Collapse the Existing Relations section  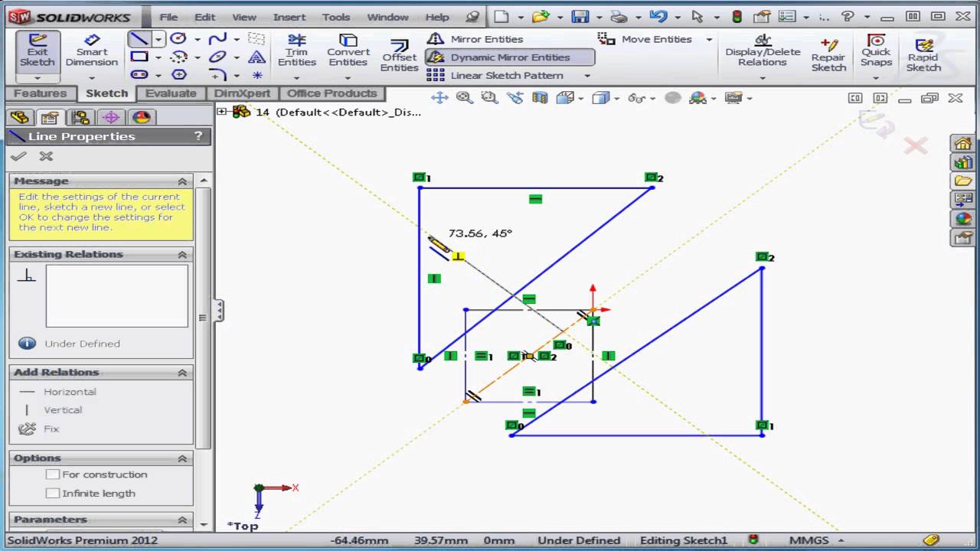pyautogui.click(x=182, y=254)
